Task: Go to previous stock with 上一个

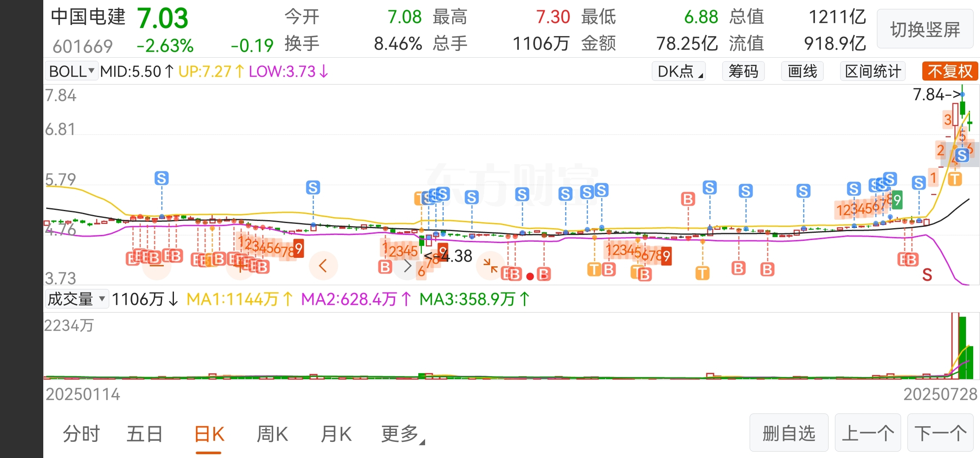Action: point(868,433)
